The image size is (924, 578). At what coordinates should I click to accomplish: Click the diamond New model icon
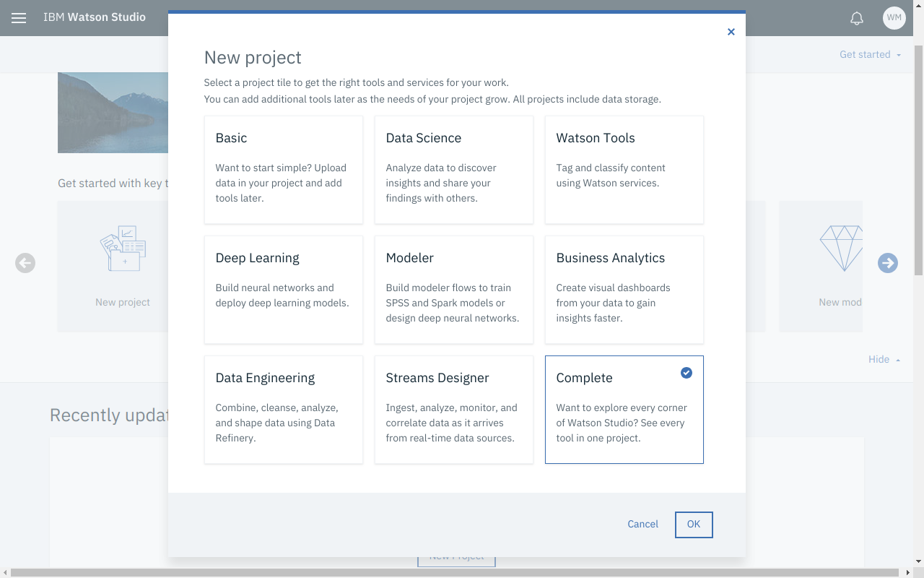842,249
